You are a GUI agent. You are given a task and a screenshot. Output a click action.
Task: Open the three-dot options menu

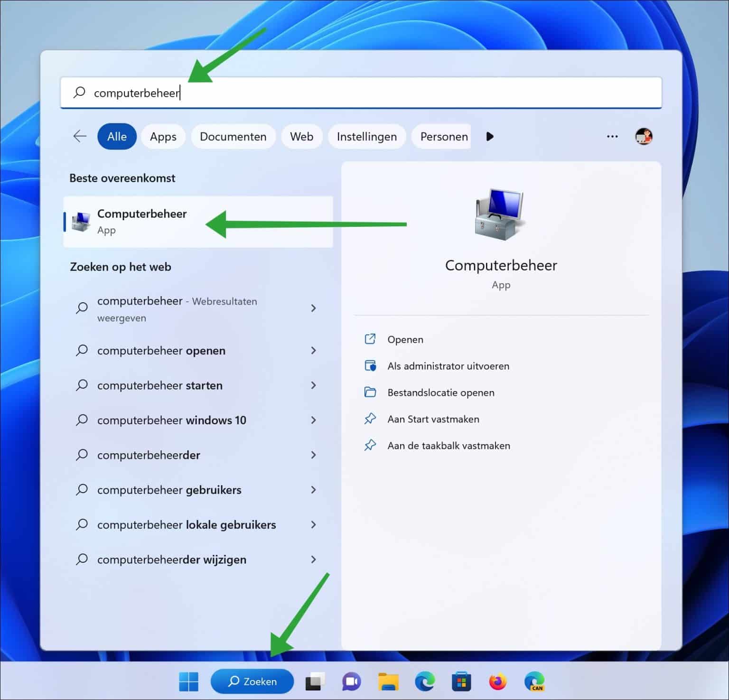[x=612, y=137]
